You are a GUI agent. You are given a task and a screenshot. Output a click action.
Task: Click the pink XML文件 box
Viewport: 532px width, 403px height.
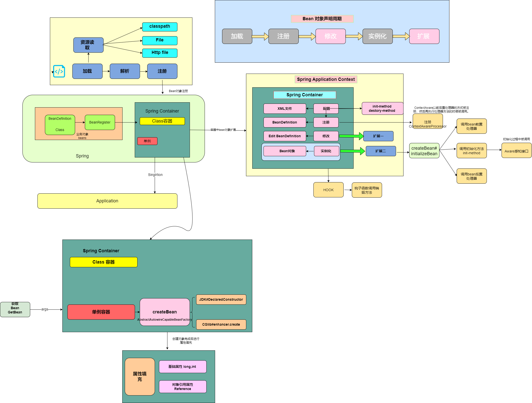pos(285,109)
